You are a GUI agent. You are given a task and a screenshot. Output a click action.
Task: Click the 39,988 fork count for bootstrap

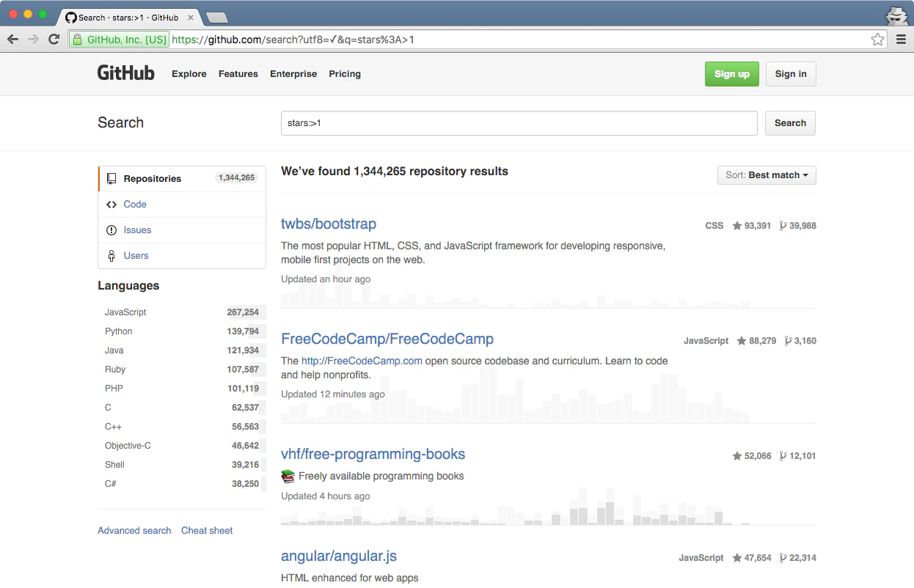(803, 226)
